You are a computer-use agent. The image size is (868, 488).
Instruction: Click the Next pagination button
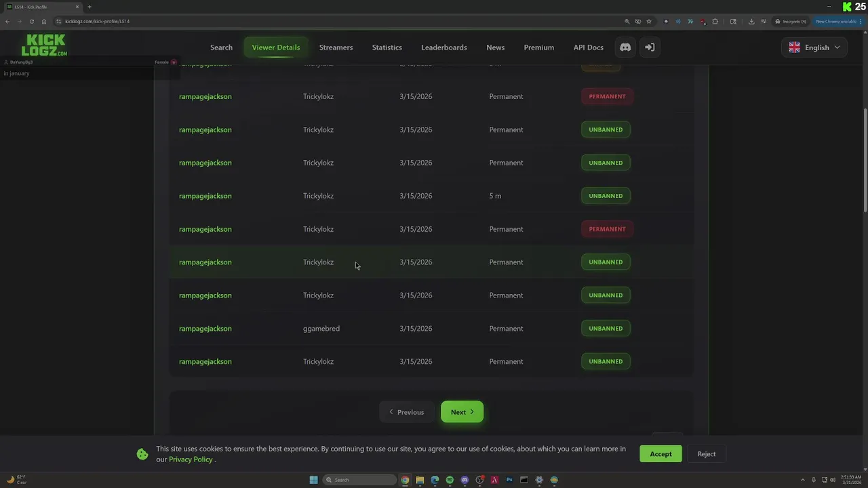coord(462,412)
